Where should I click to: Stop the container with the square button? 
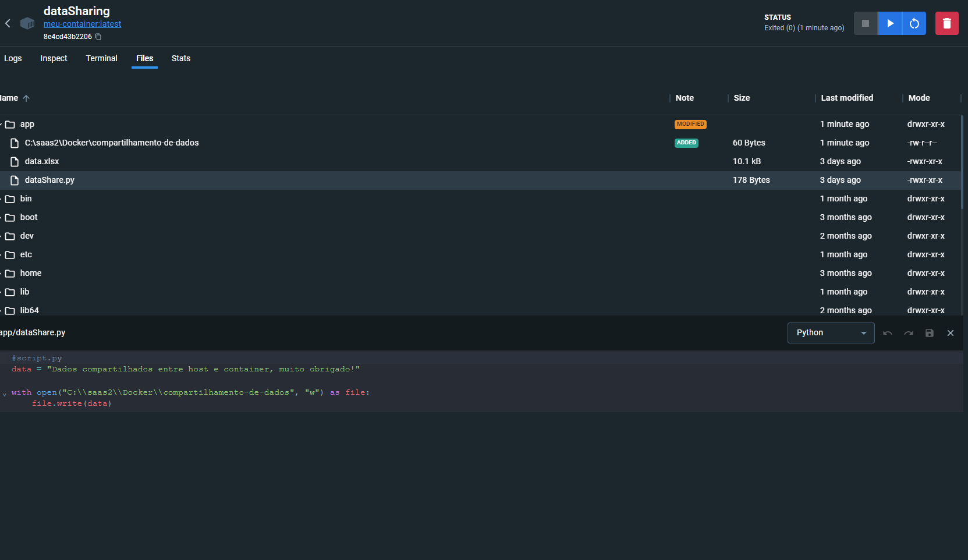pyautogui.click(x=866, y=23)
